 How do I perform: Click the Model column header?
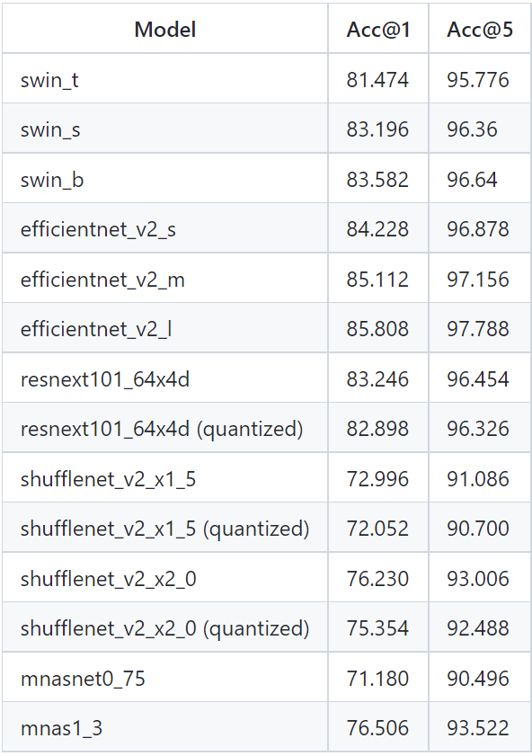164,30
